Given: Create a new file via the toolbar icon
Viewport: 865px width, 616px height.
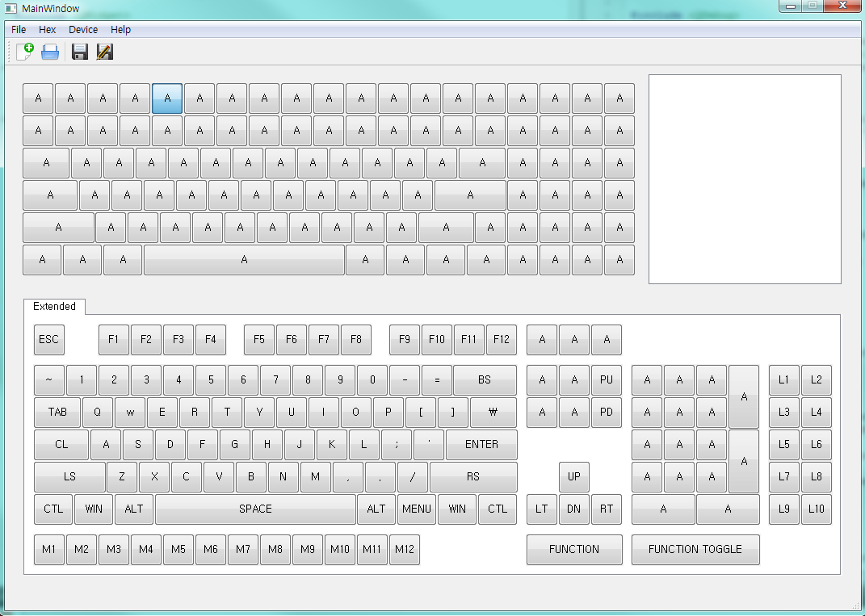Looking at the screenshot, I should pyautogui.click(x=25, y=52).
